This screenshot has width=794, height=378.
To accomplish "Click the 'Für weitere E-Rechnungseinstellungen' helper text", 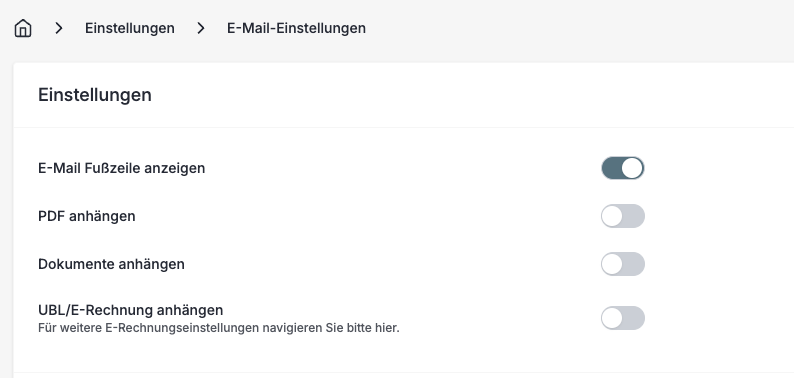I will point(149,328).
